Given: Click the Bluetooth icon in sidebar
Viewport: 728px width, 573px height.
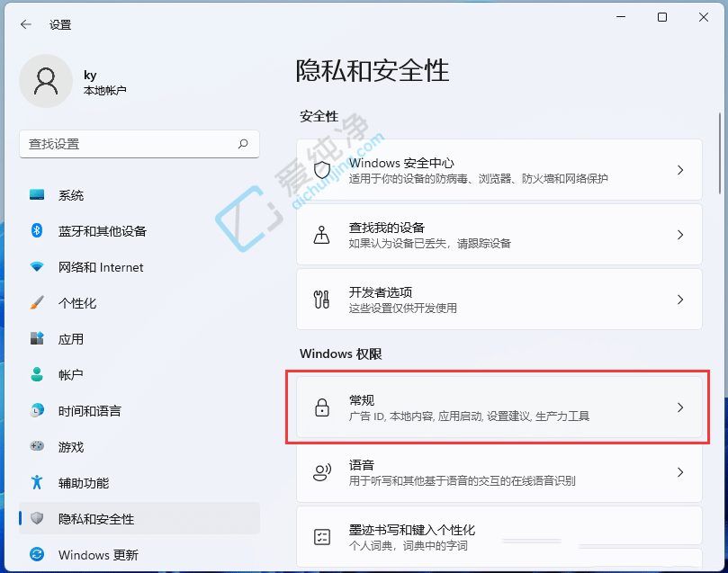Looking at the screenshot, I should pyautogui.click(x=37, y=230).
